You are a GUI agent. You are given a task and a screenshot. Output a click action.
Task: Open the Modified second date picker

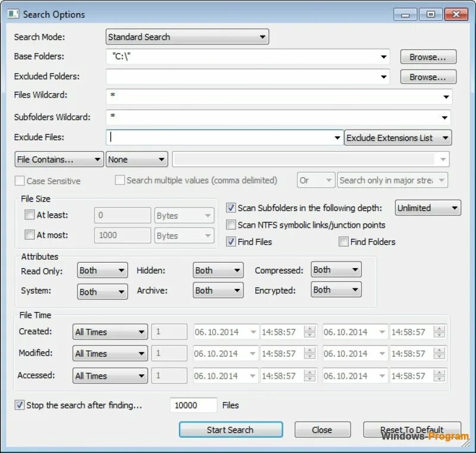tap(382, 353)
